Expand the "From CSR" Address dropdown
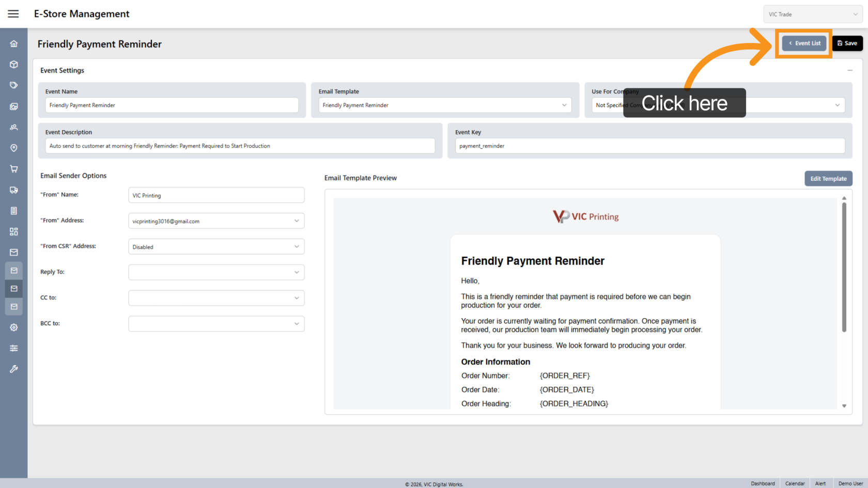Screen dimensions: 868x488 tap(216, 247)
